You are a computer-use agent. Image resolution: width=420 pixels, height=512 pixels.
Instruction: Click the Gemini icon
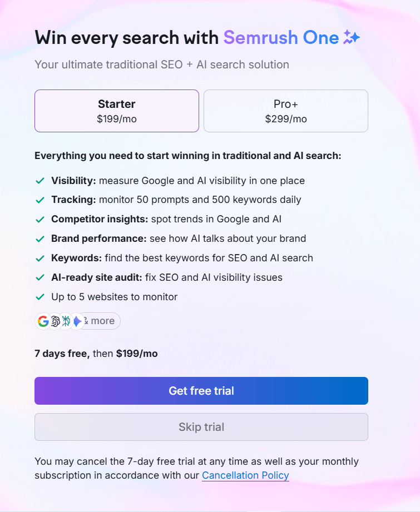[77, 321]
